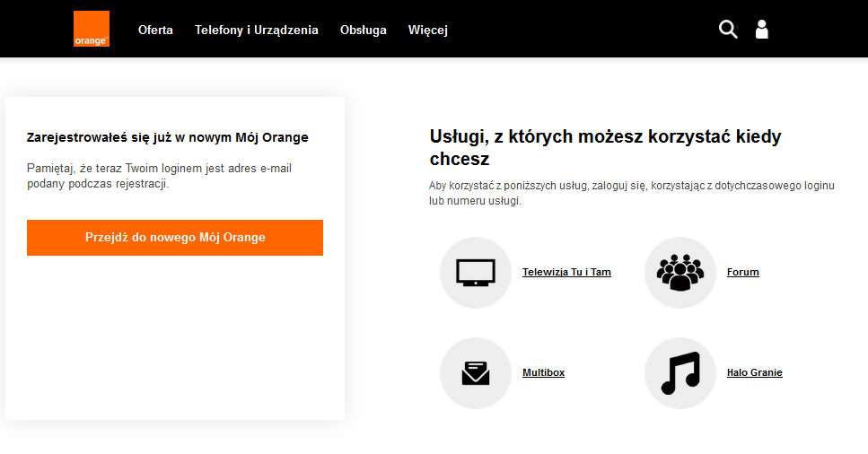Click the 'Zarejestrowałeś się już' heading
868x454 pixels.
coord(168,137)
